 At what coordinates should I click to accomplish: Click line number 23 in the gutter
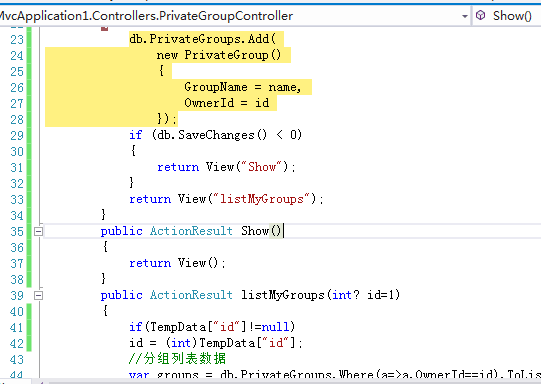pos(17,39)
